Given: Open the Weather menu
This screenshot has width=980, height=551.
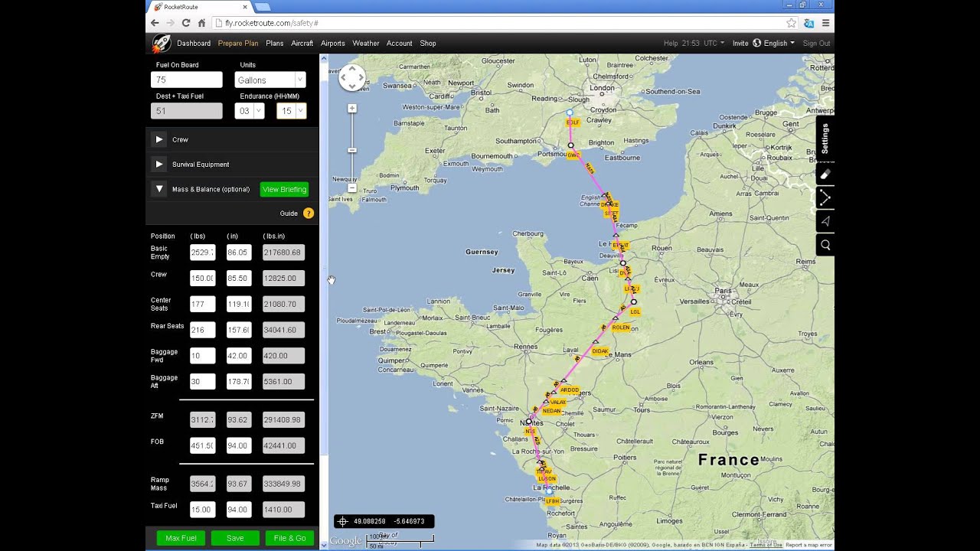Looking at the screenshot, I should pos(366,43).
